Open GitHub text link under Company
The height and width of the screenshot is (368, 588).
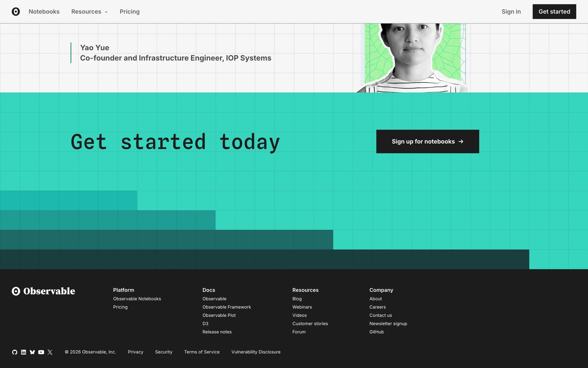[376, 332]
